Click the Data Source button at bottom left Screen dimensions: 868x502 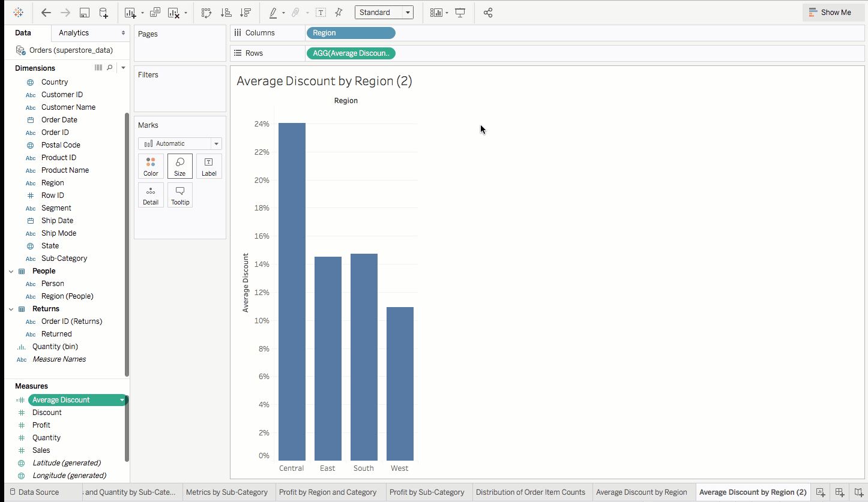[34, 492]
